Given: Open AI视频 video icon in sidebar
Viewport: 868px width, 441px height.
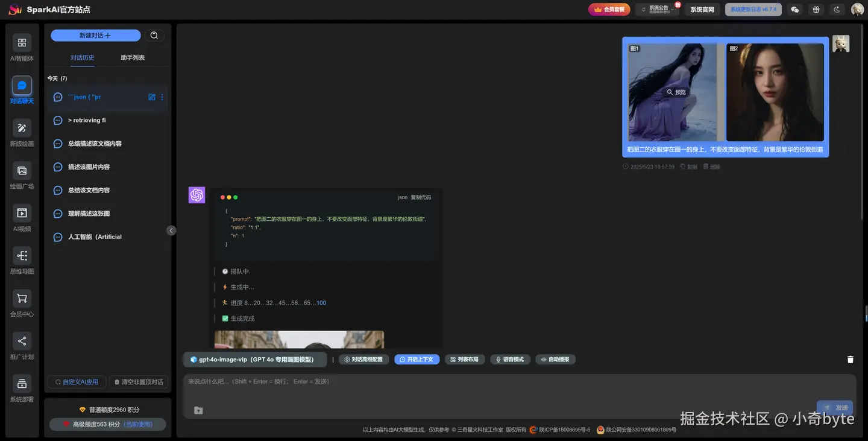Looking at the screenshot, I should [x=22, y=213].
